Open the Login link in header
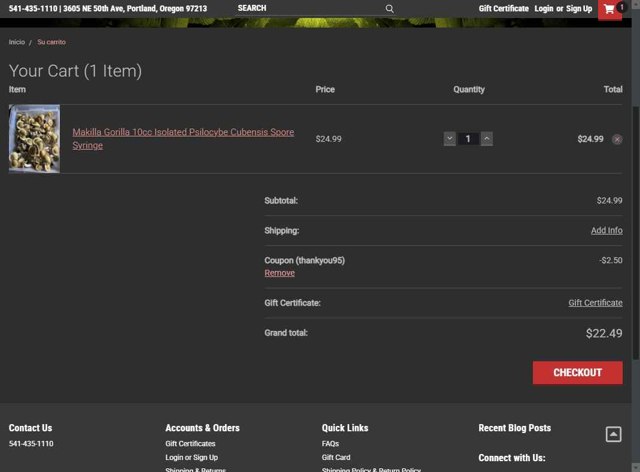Image resolution: width=640 pixels, height=472 pixels. pyautogui.click(x=544, y=9)
